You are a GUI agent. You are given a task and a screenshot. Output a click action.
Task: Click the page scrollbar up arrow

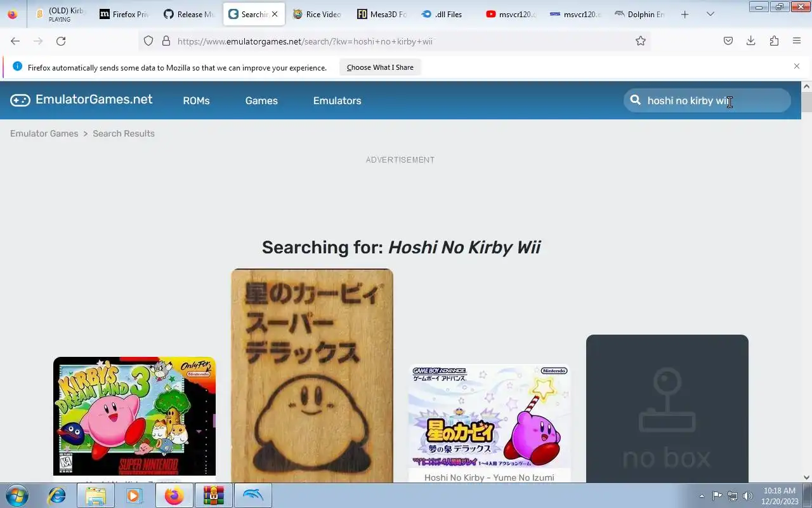(x=806, y=86)
